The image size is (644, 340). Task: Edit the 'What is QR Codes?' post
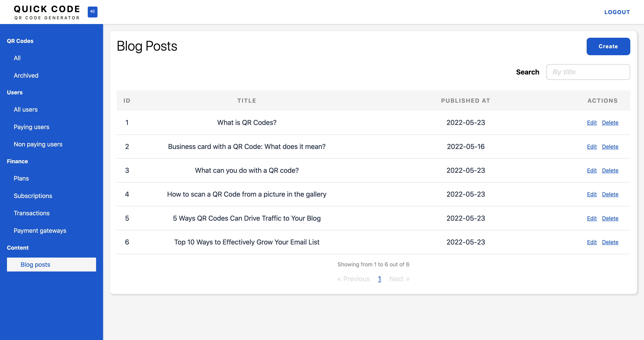coord(592,123)
